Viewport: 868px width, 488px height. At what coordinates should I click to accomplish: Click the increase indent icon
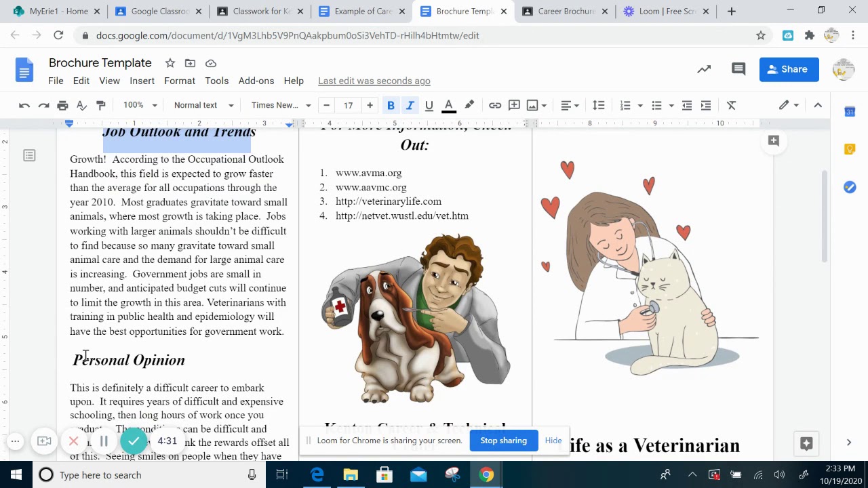click(x=706, y=105)
